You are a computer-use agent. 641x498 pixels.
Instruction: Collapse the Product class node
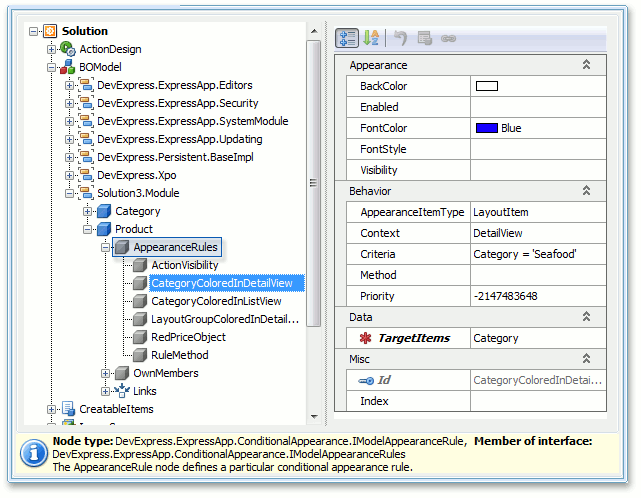coord(87,229)
